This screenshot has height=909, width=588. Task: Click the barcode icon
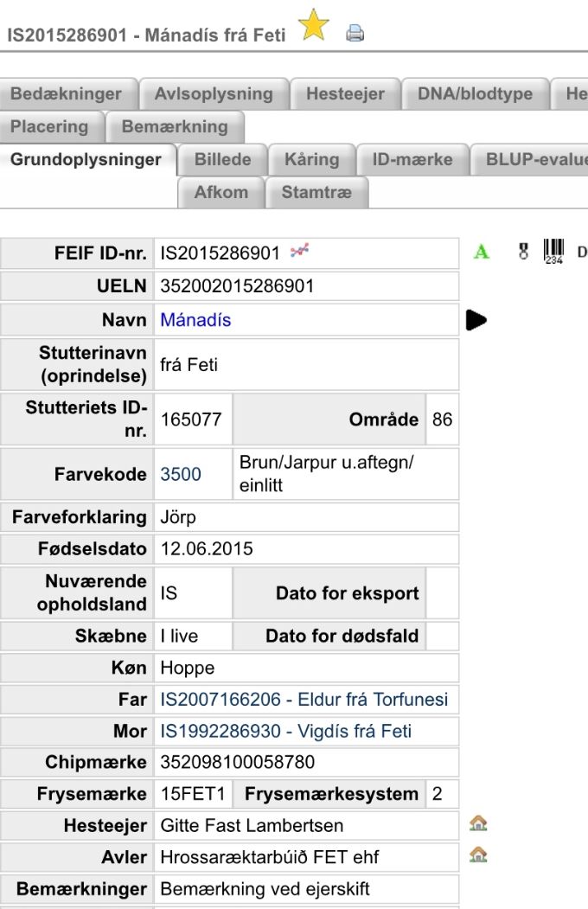pos(553,252)
